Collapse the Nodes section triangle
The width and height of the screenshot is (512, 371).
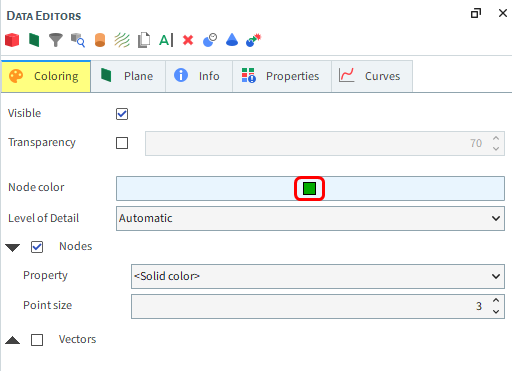(13, 248)
